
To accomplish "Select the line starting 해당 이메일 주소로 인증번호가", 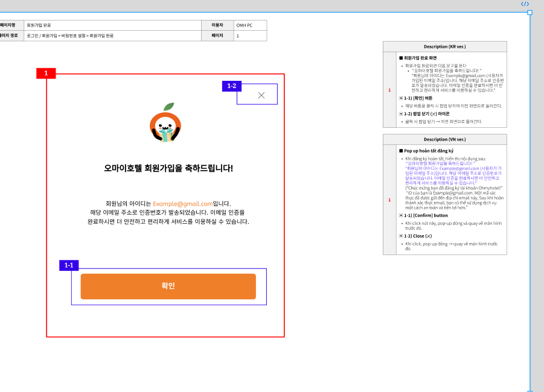I will click(x=168, y=212).
